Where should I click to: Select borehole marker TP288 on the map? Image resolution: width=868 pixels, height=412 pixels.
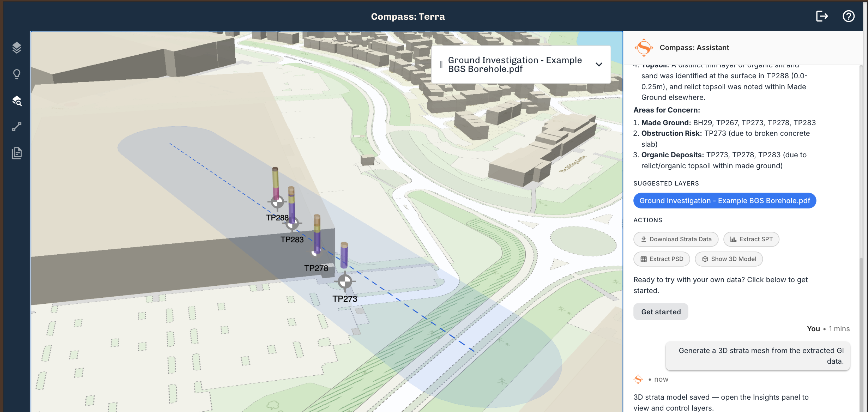point(278,202)
